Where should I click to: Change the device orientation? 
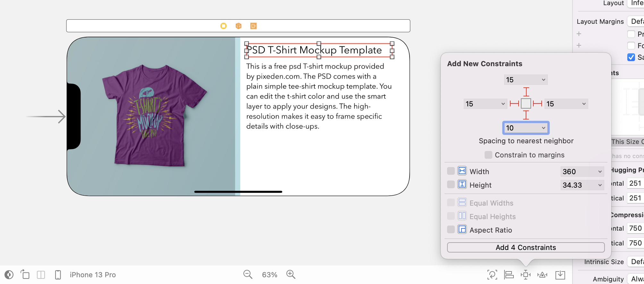tap(25, 275)
